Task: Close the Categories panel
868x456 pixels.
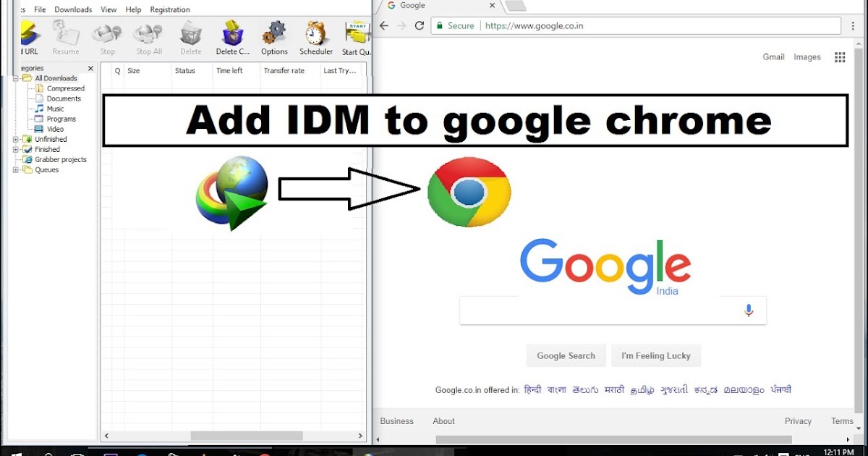Action: pos(90,69)
